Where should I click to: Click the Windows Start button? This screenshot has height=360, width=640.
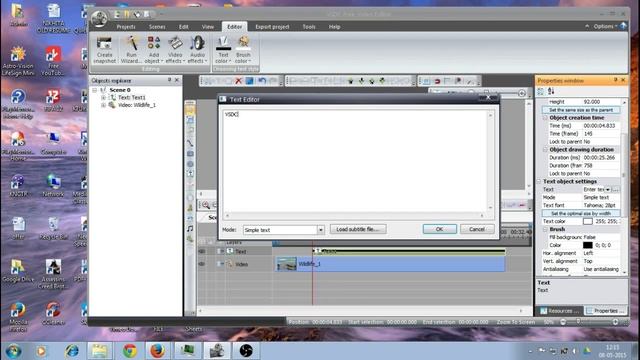click(13, 351)
